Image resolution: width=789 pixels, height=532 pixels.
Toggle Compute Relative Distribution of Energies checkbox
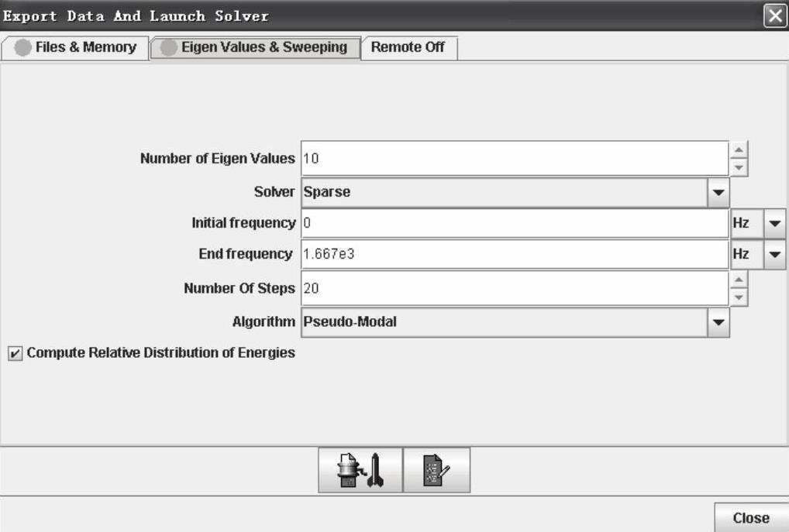(15, 353)
